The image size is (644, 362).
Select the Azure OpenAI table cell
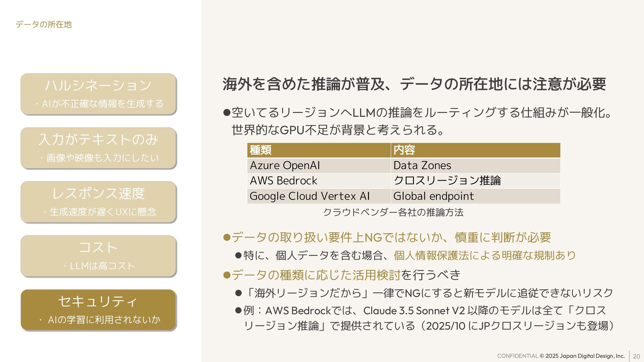click(x=319, y=165)
